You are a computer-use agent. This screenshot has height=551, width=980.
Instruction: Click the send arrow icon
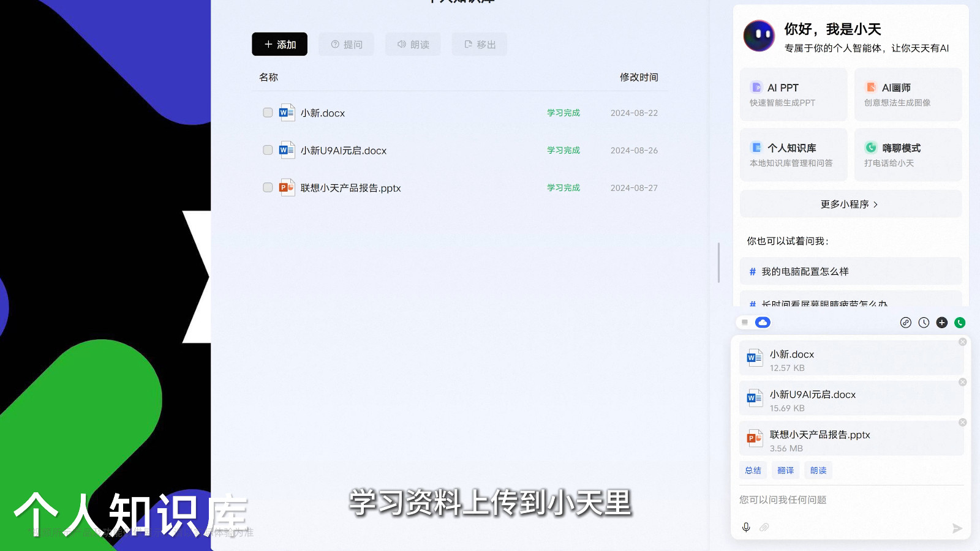[x=957, y=528]
